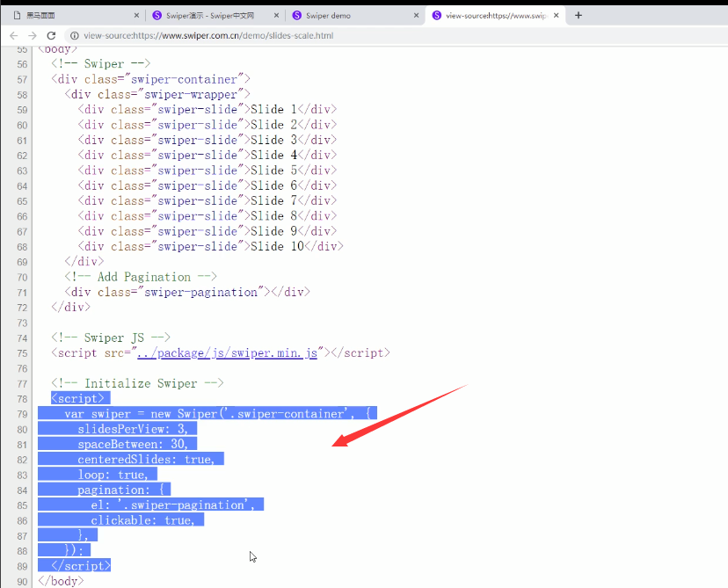Click the Slide 8 text
The width and height of the screenshot is (728, 588).
coord(274,216)
